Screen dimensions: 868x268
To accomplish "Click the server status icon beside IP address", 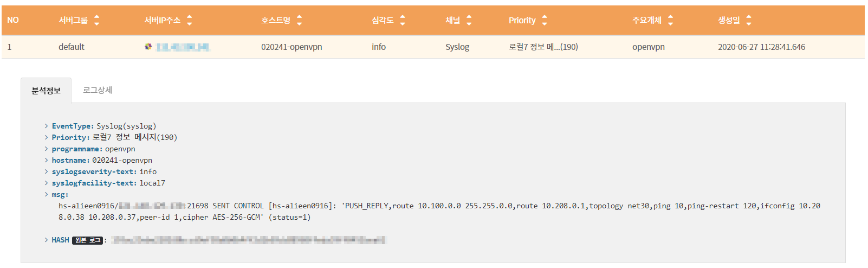I will [x=148, y=47].
